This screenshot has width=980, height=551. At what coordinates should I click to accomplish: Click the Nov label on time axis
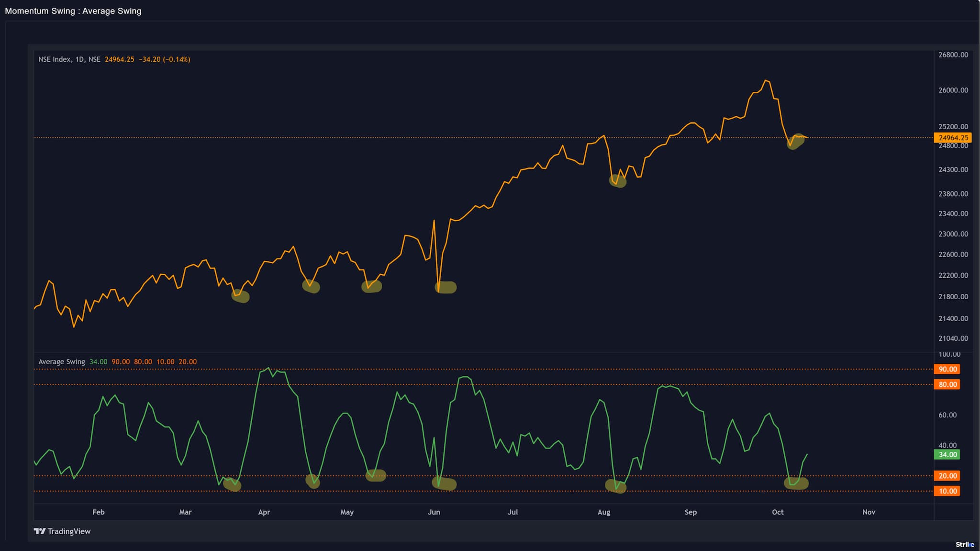[x=869, y=512]
